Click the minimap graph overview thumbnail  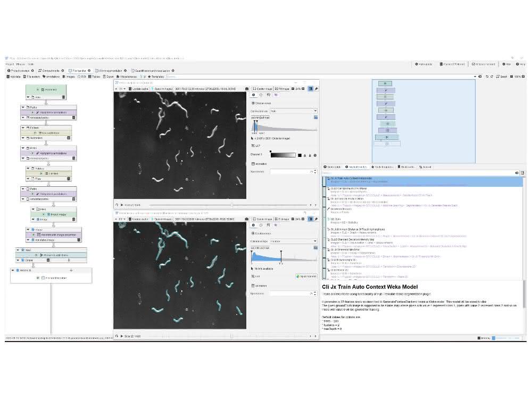423,121
